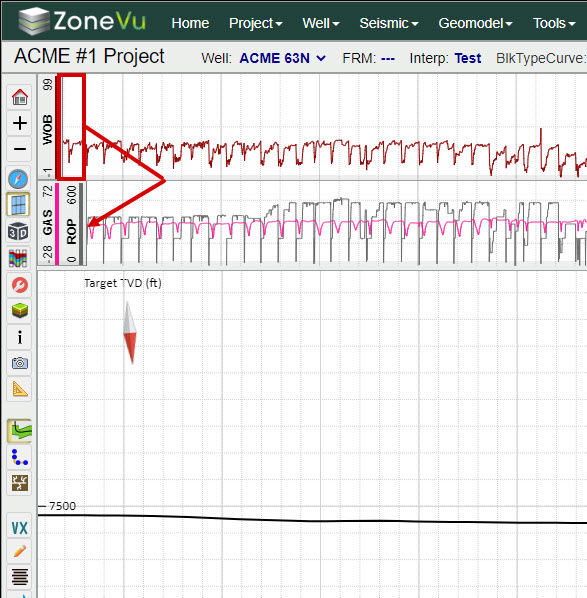Toggle the green wellbore section view
Image resolution: width=587 pixels, height=598 pixels.
pyautogui.click(x=19, y=431)
